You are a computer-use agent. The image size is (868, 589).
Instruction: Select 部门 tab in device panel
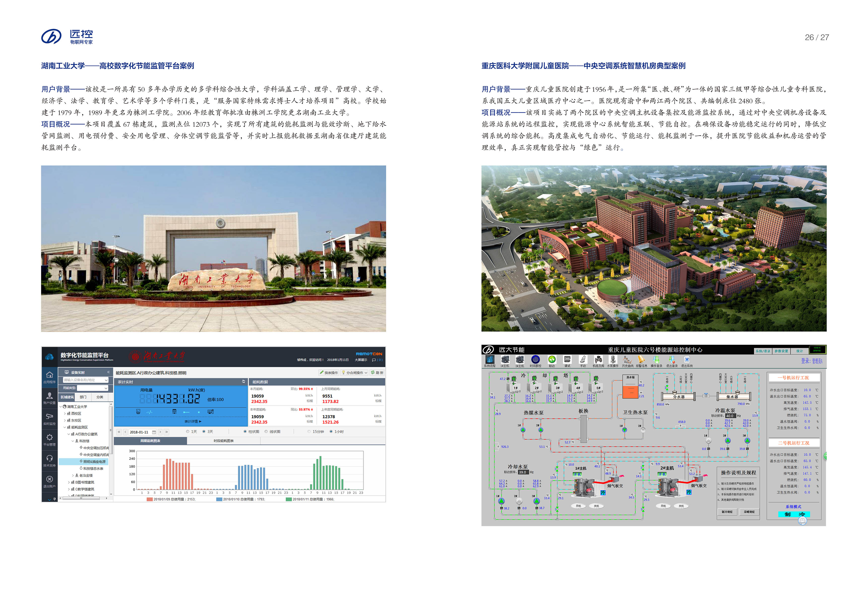click(x=83, y=397)
